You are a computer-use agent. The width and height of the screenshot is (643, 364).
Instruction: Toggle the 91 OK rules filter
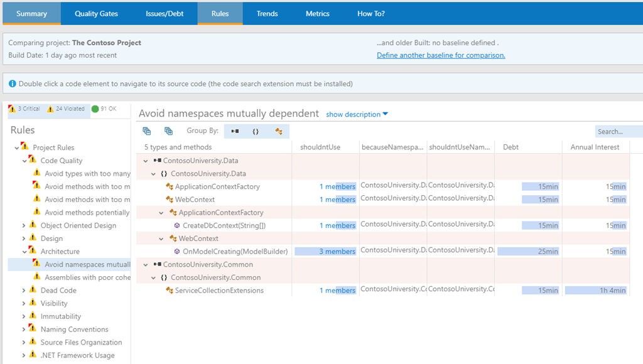(104, 109)
